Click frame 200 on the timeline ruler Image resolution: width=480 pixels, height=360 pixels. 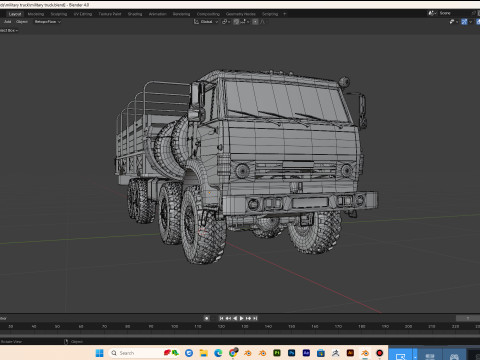click(408, 326)
